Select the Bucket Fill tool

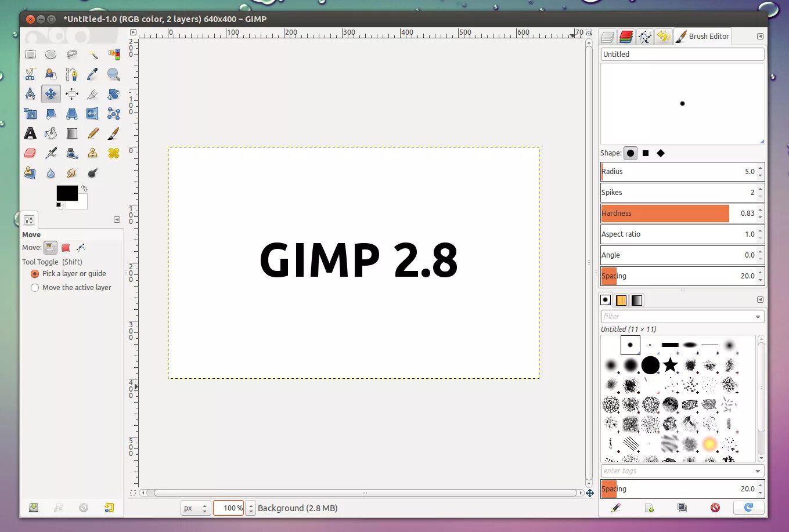[x=51, y=133]
